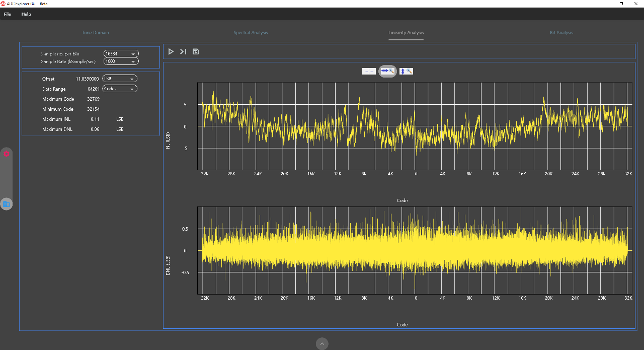Screen dimensions: 644x350
Task: Click the Linearity Analysis tab
Action: pos(406,33)
